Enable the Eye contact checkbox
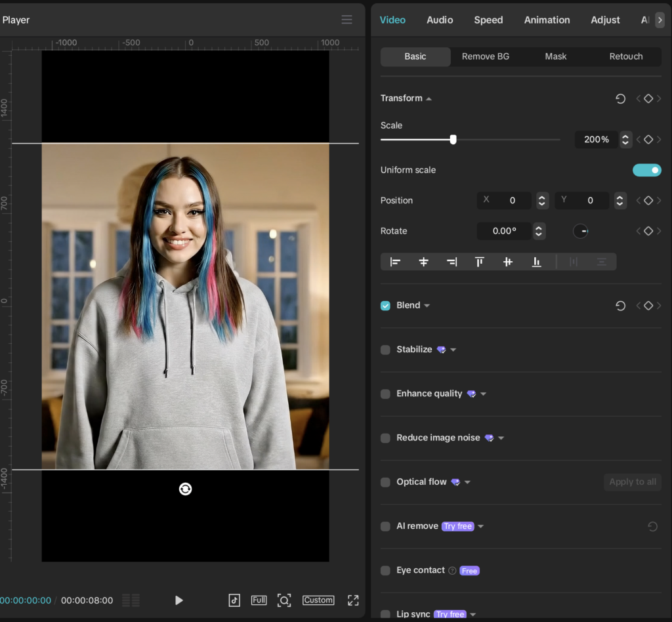Viewport: 672px width, 622px height. [385, 571]
